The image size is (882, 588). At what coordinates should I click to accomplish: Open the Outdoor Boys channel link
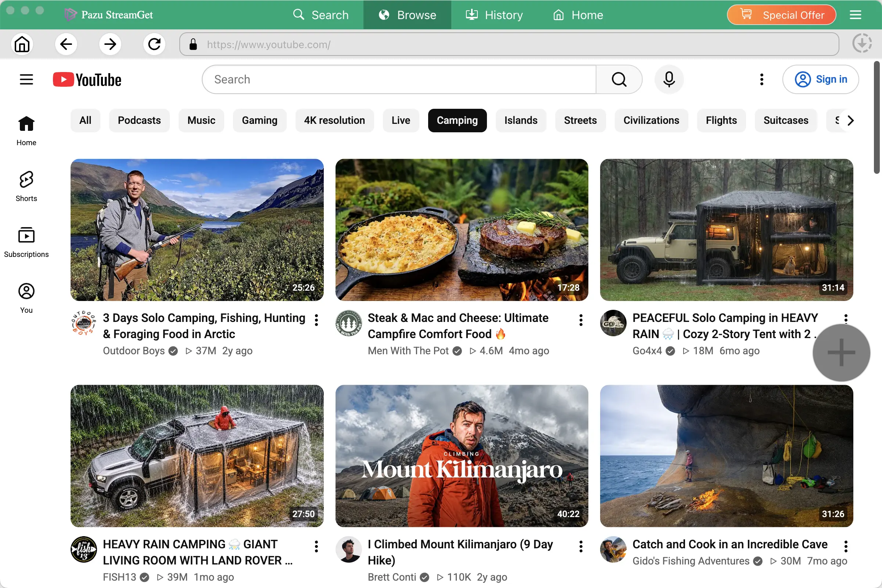point(133,351)
